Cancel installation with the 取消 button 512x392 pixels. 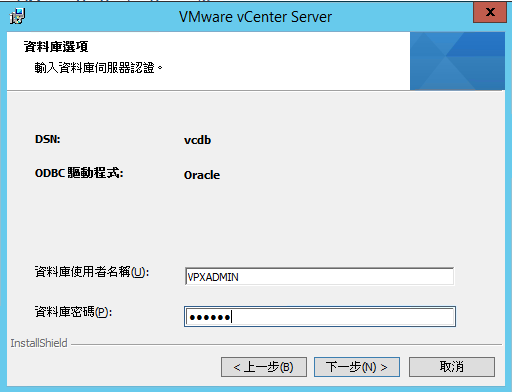[x=452, y=367]
